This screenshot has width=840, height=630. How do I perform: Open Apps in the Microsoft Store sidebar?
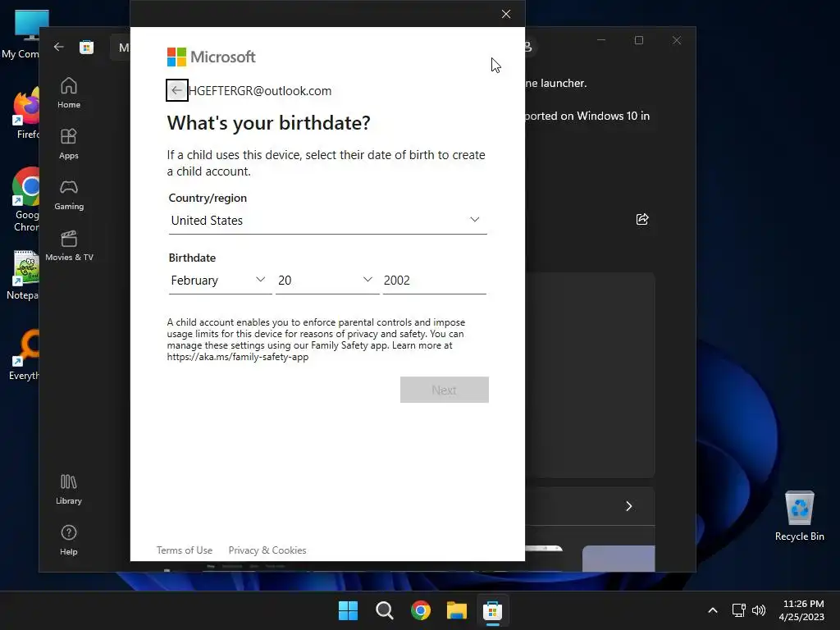point(69,144)
